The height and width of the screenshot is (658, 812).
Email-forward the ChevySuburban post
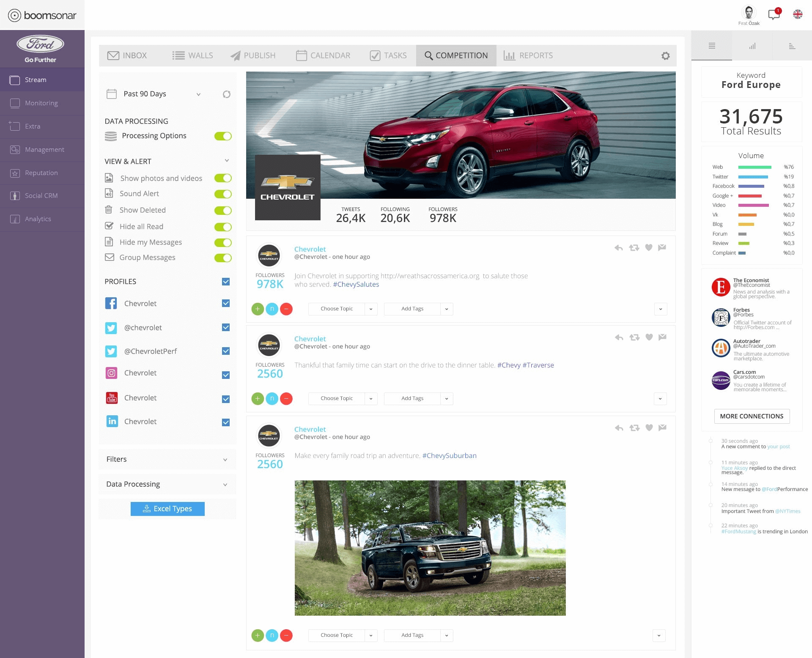coord(663,428)
